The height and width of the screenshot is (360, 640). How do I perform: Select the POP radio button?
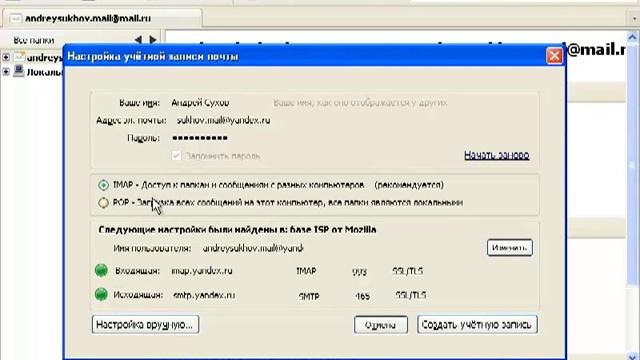[103, 202]
